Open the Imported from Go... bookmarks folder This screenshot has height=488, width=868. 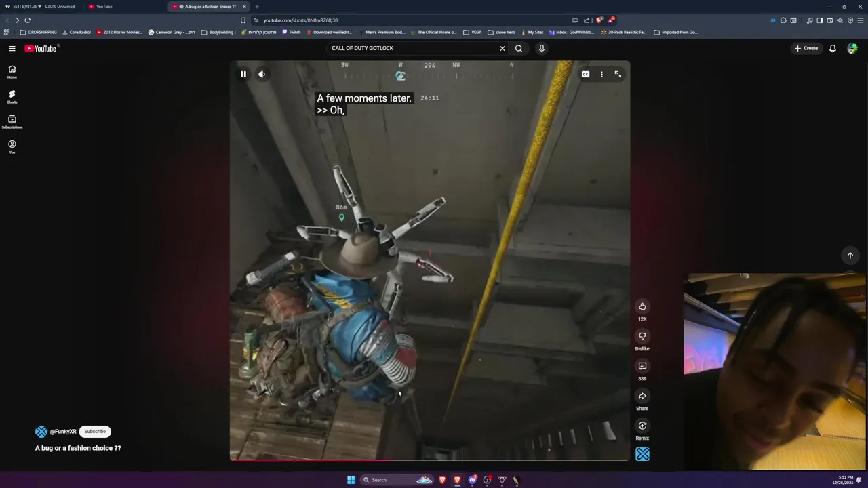tap(676, 32)
